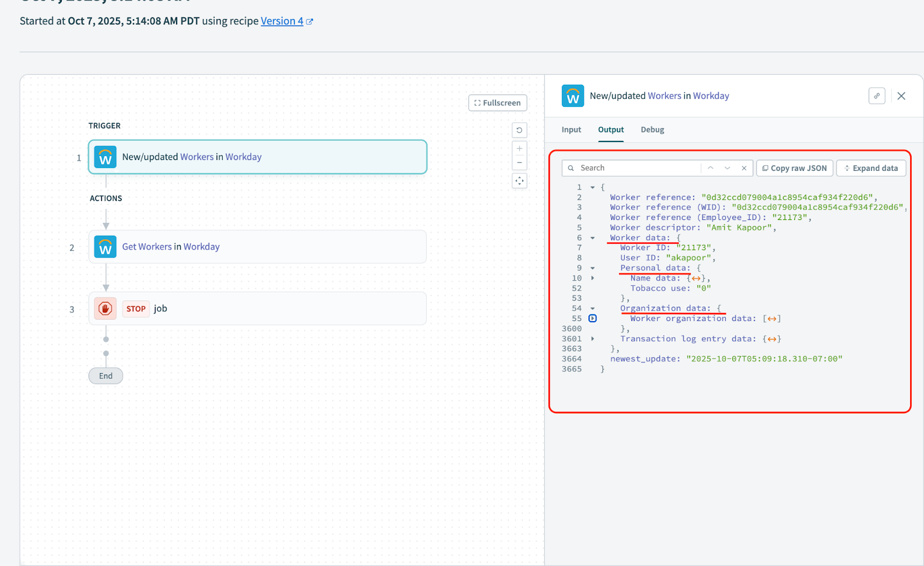Collapse the root JSON object on line 1
The width and height of the screenshot is (924, 566).
point(593,187)
